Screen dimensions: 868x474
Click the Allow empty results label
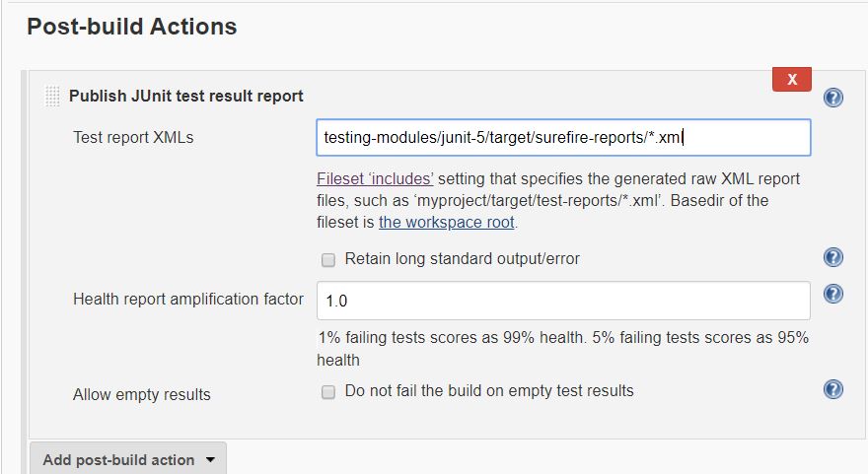tap(142, 394)
